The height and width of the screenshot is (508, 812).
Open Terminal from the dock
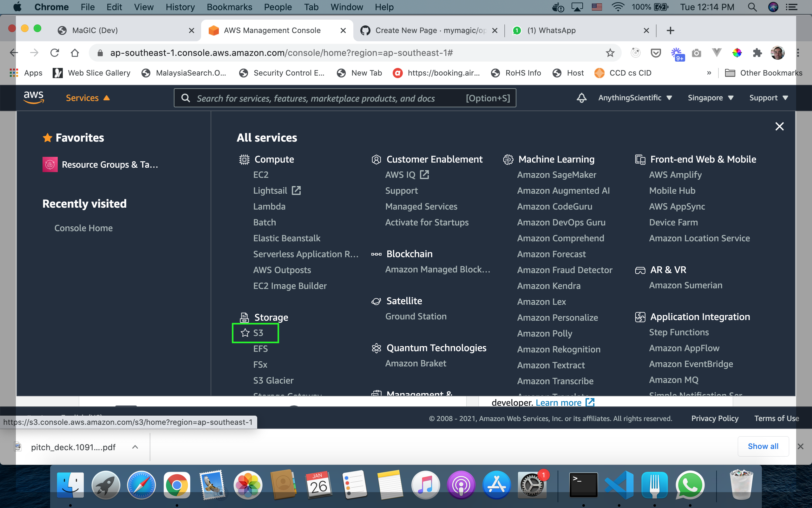[x=584, y=485]
